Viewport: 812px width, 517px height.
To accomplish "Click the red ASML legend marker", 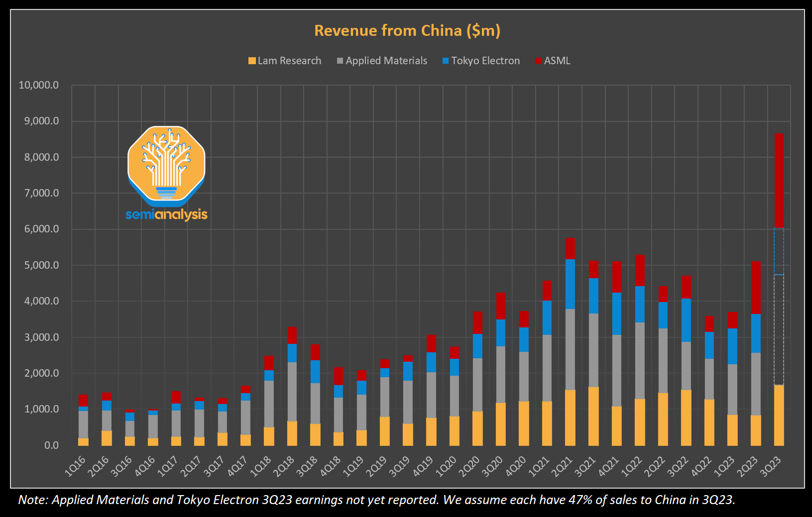I will tap(538, 61).
